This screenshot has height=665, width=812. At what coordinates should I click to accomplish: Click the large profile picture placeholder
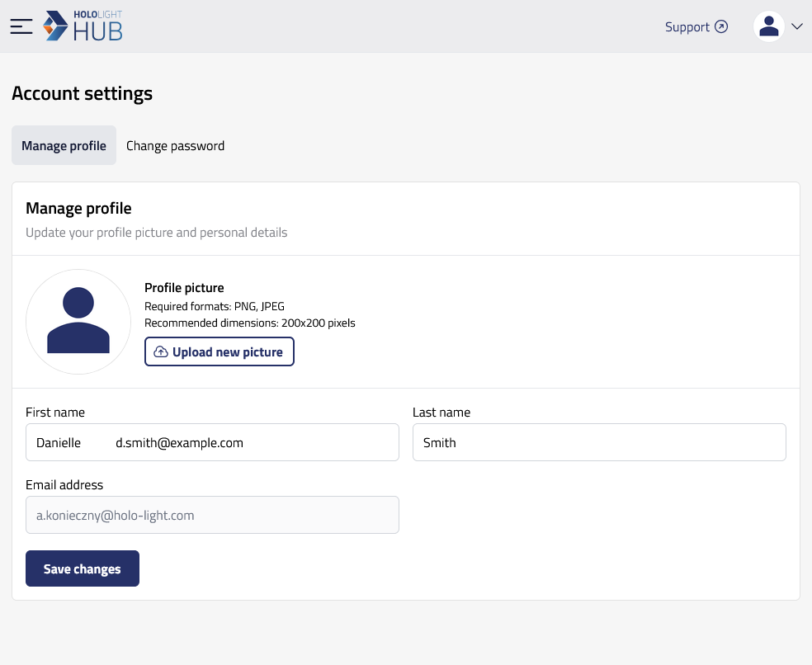coord(78,322)
